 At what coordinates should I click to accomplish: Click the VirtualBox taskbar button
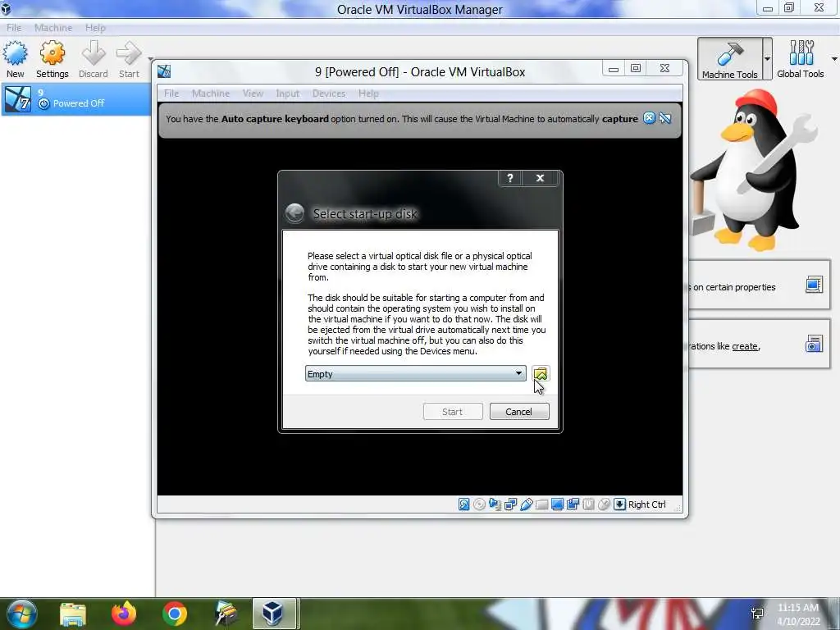coord(274,614)
